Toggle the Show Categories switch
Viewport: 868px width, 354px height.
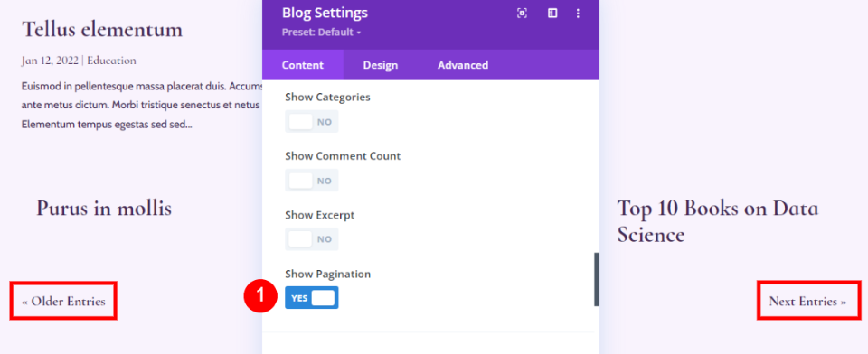click(x=312, y=122)
